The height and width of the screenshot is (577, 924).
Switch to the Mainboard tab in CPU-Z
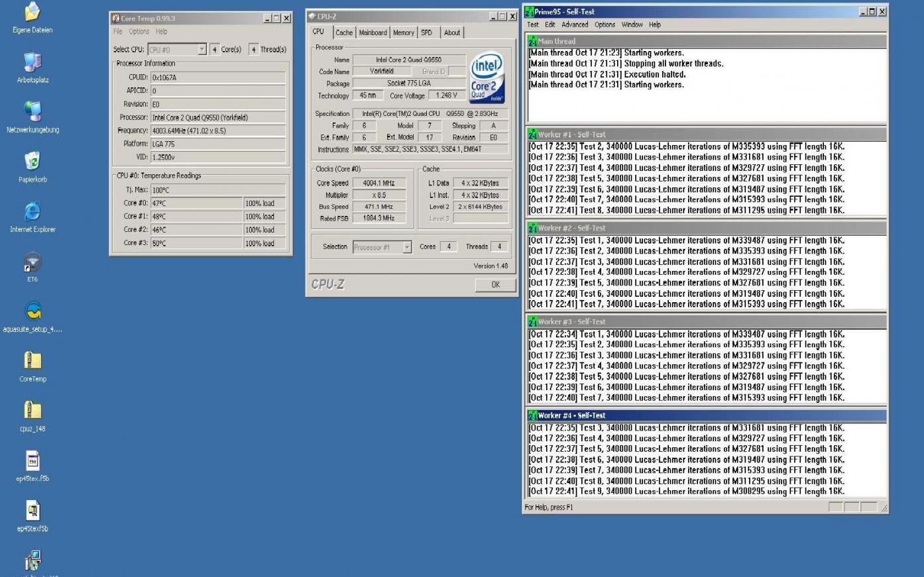pyautogui.click(x=373, y=32)
